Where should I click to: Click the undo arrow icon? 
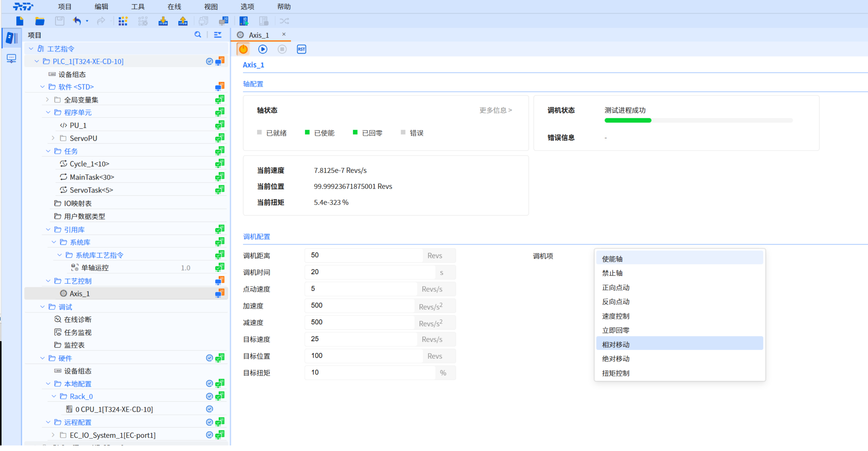pyautogui.click(x=77, y=21)
